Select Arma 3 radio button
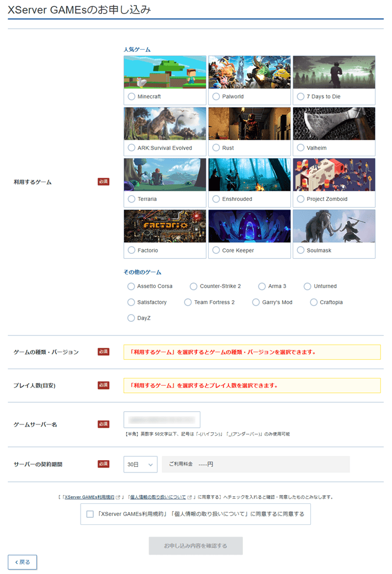 [262, 286]
